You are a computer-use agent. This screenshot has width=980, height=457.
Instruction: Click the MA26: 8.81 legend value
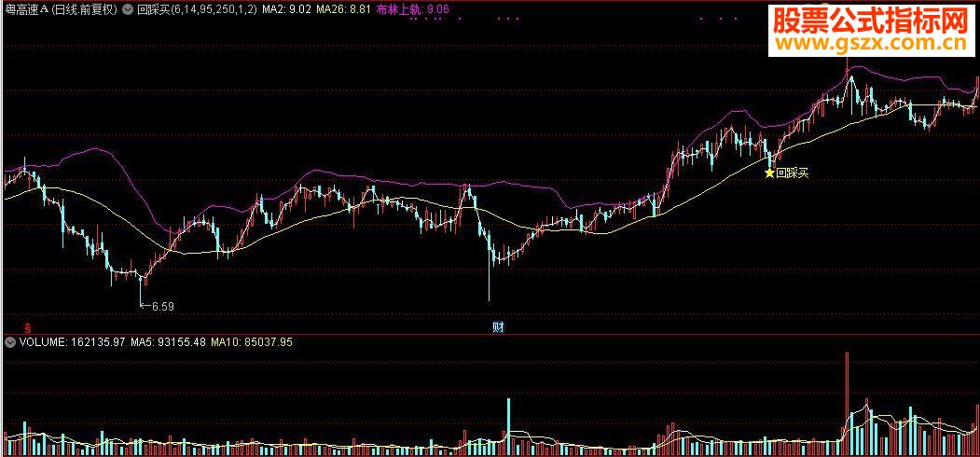[343, 10]
